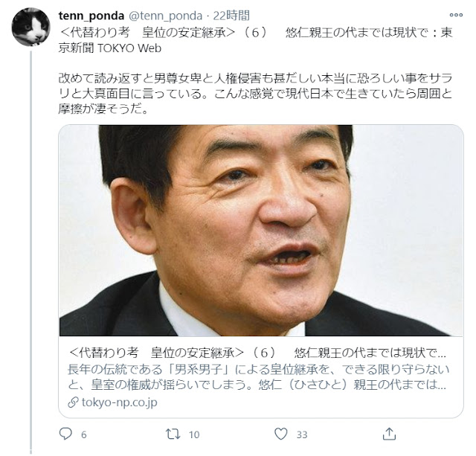The height and width of the screenshot is (456, 476).
Task: Click the tenn_ponda display name
Action: [x=91, y=16]
